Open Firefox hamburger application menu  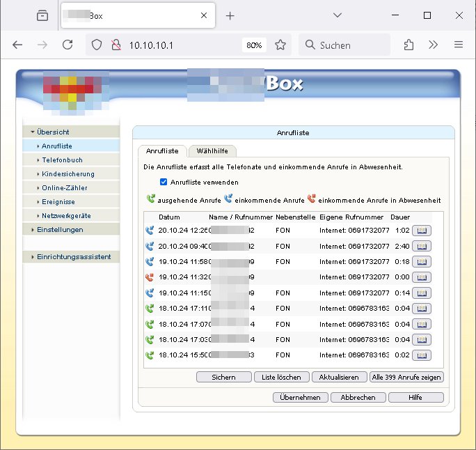(458, 45)
